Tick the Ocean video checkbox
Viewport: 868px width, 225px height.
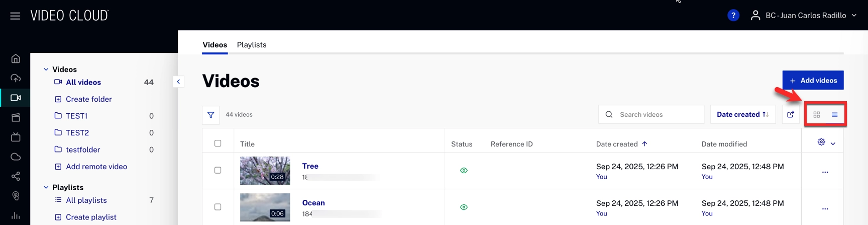[x=218, y=207]
